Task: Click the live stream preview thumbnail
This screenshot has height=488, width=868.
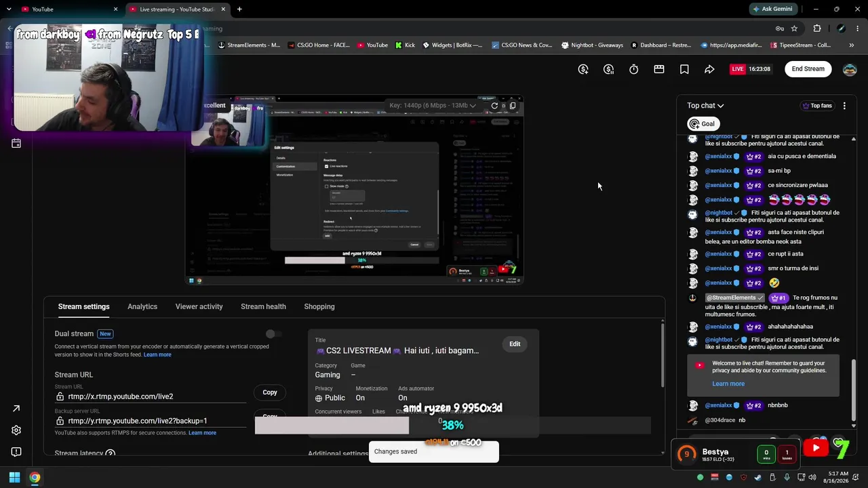Action: coord(354,190)
